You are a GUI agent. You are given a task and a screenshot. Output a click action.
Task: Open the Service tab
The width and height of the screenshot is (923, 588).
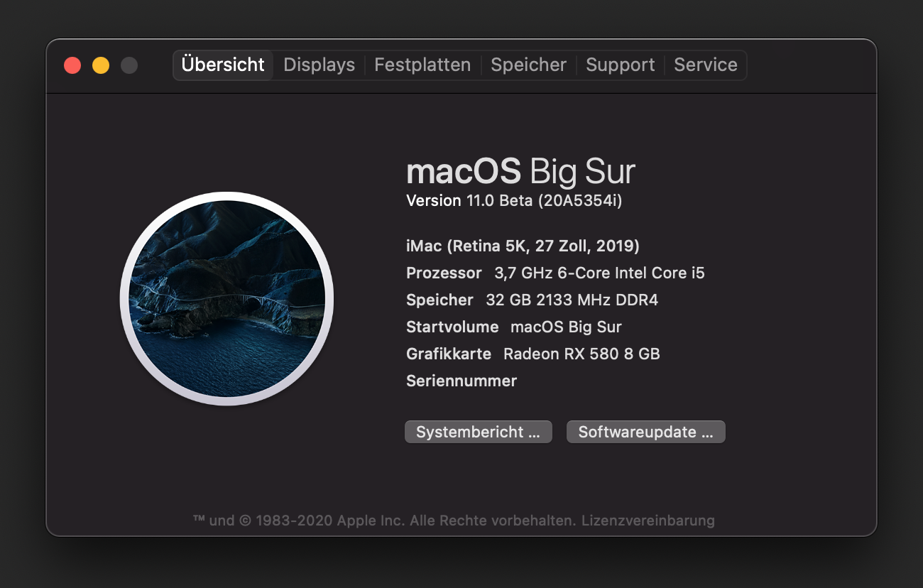pyautogui.click(x=705, y=65)
